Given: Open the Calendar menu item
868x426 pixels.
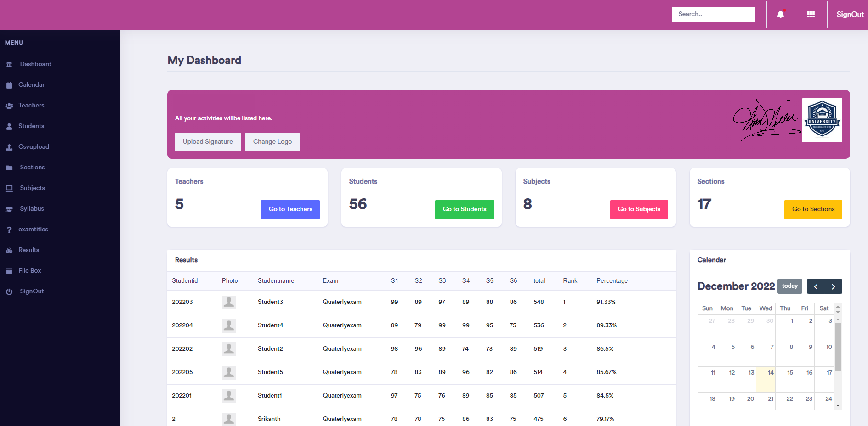Looking at the screenshot, I should [31, 84].
